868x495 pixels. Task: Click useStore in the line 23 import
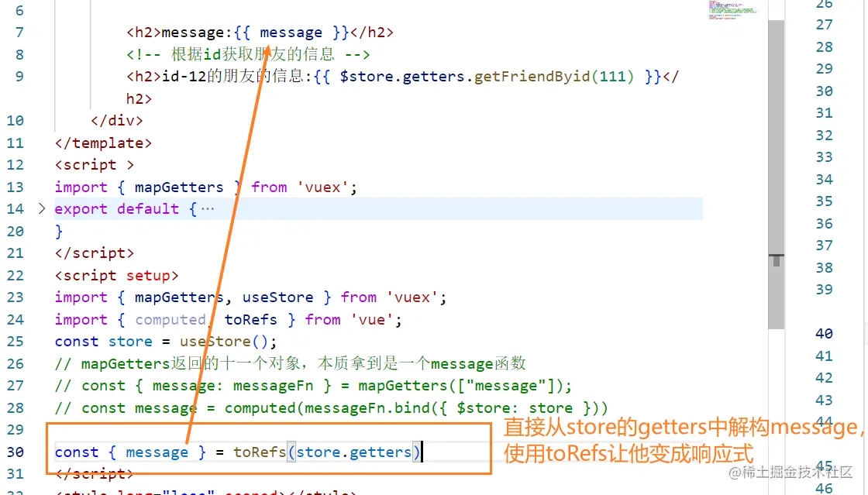point(278,297)
